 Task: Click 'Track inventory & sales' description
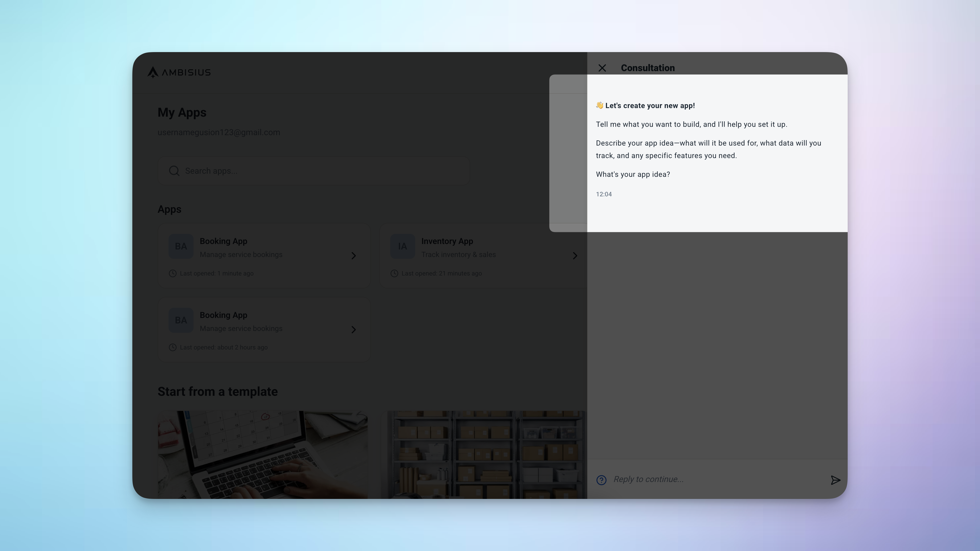458,254
